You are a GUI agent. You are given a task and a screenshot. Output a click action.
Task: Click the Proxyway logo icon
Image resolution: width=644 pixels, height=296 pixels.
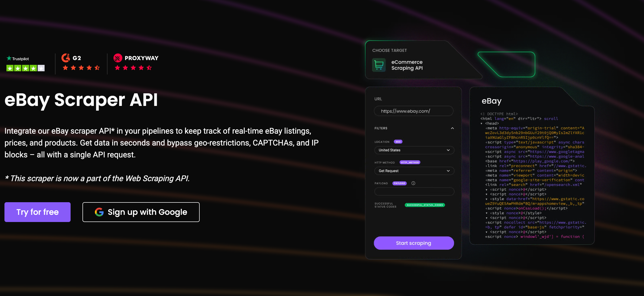click(118, 58)
